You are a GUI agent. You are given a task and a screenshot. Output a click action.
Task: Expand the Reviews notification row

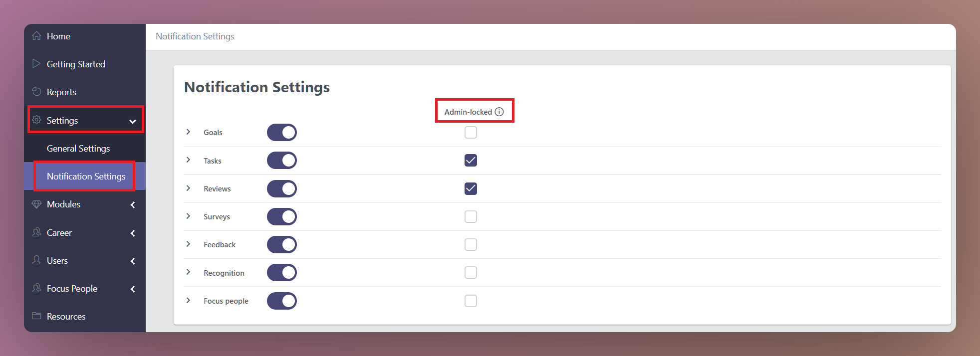[188, 188]
